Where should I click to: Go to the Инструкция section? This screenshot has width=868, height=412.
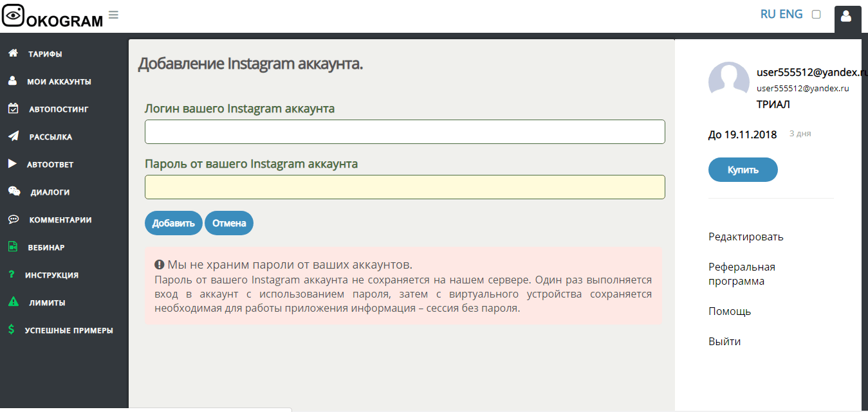tap(51, 275)
